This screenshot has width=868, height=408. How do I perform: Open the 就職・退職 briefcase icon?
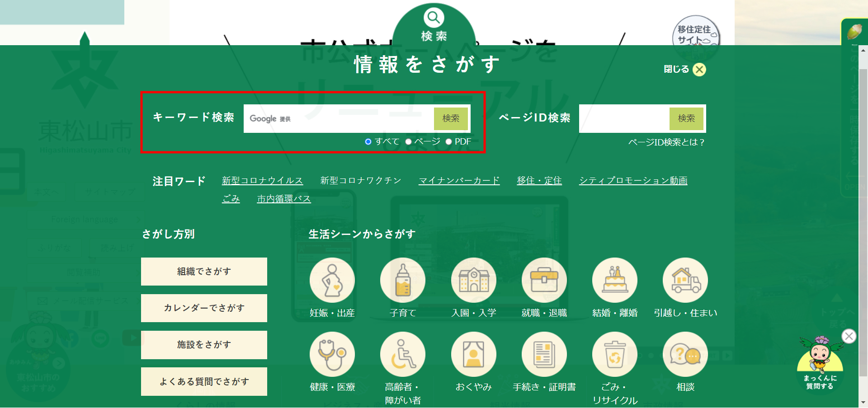coord(544,281)
